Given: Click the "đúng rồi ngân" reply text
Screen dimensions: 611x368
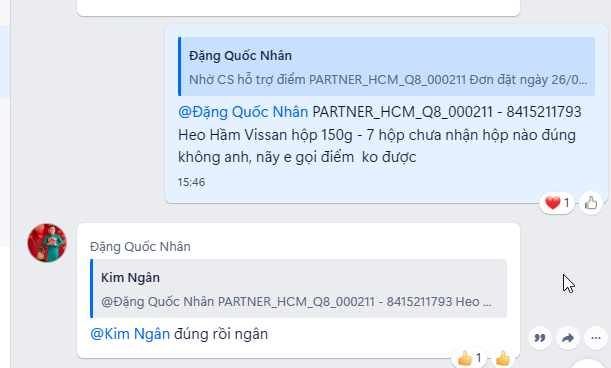Looking at the screenshot, I should (221, 334).
